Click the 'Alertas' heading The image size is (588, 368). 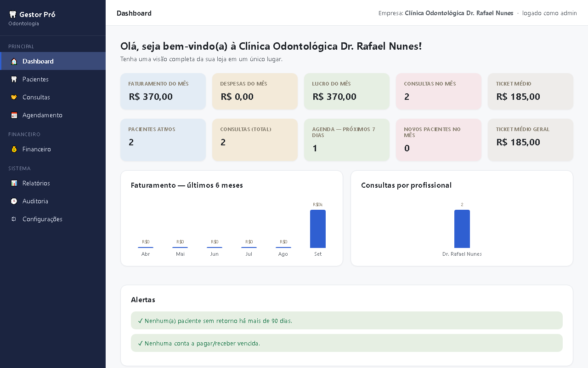143,299
